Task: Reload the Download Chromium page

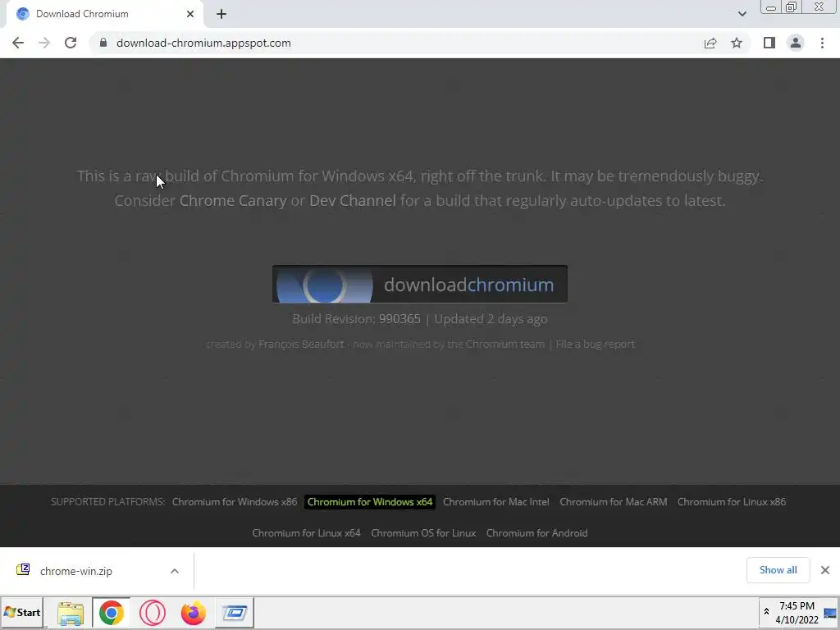Action: (x=71, y=43)
